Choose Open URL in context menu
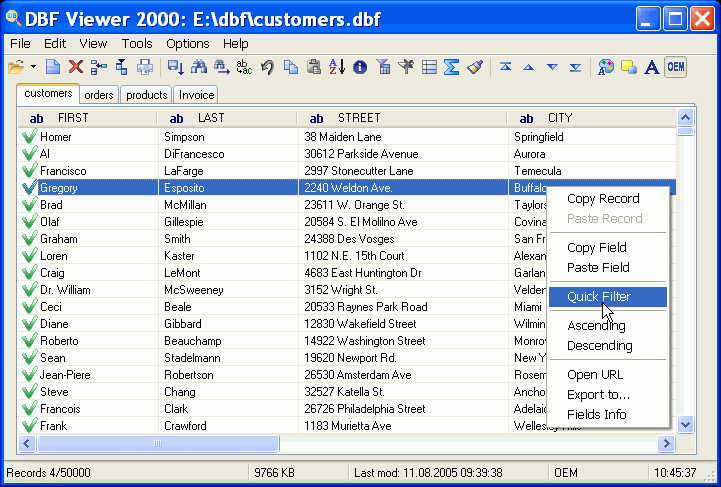The width and height of the screenshot is (721, 487). tap(607, 375)
